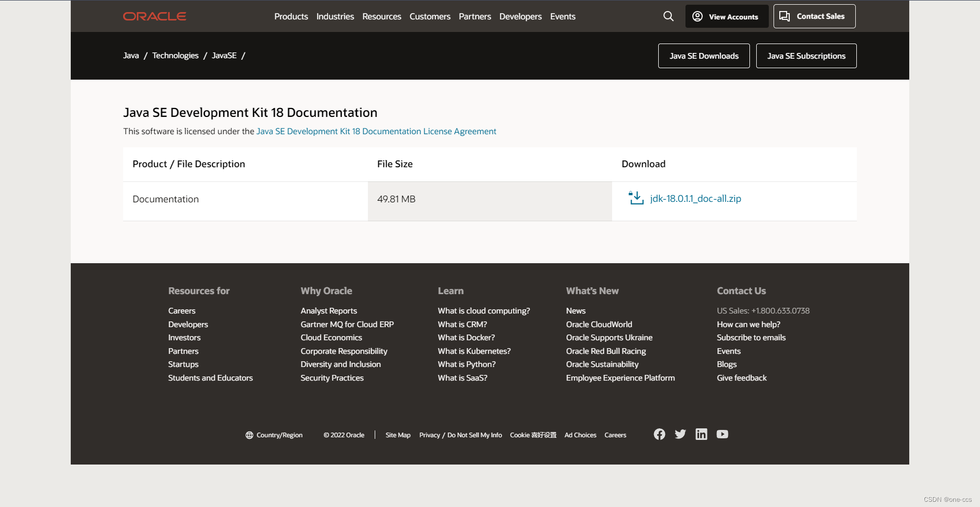Image resolution: width=980 pixels, height=507 pixels.
Task: Open Oracle Sustainability link
Action: click(602, 364)
